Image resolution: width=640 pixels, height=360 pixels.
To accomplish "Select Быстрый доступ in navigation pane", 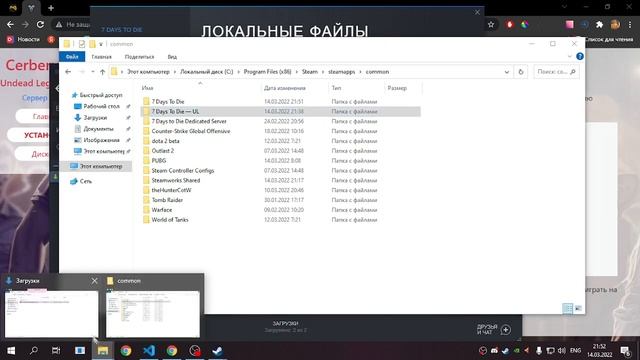I will [x=100, y=95].
